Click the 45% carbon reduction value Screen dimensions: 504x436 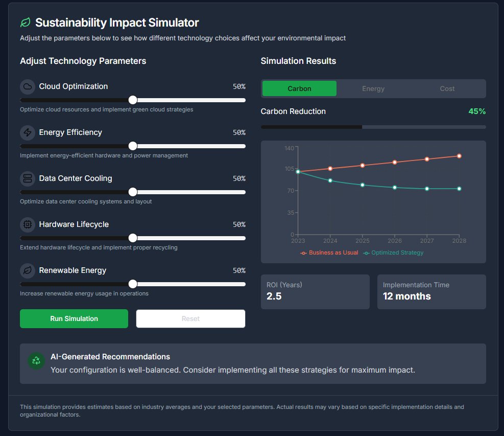point(477,111)
